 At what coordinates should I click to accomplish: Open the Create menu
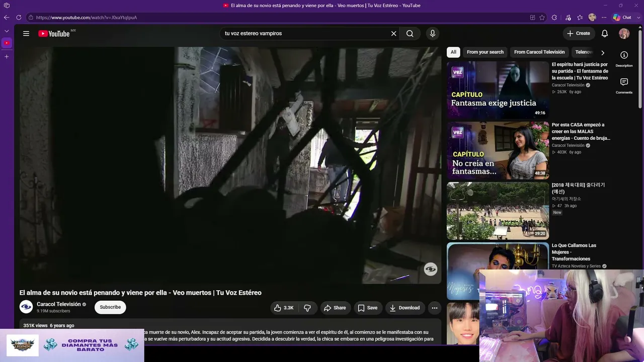pos(579,34)
